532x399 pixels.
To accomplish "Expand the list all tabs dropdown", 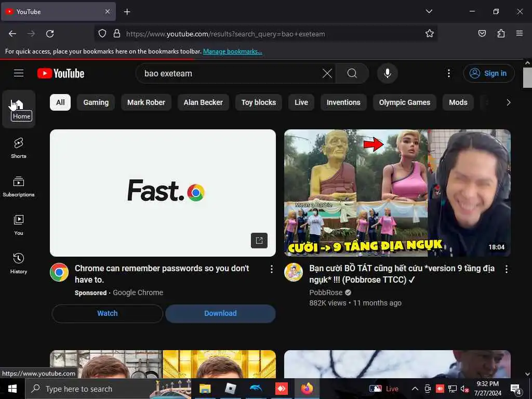I will [x=429, y=11].
